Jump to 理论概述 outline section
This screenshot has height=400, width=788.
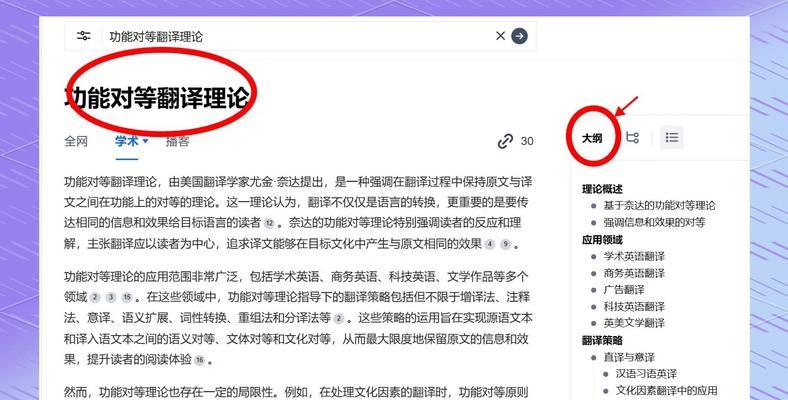(602, 189)
